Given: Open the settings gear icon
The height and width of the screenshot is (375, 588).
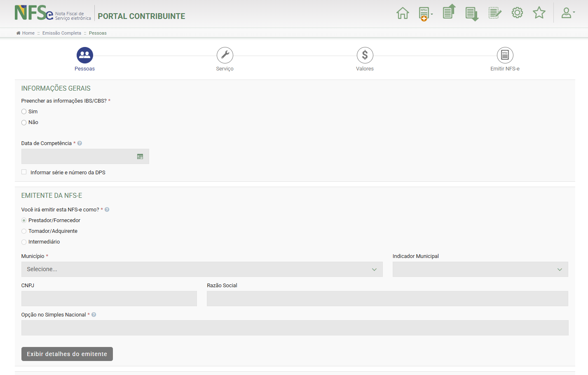Looking at the screenshot, I should pyautogui.click(x=517, y=13).
